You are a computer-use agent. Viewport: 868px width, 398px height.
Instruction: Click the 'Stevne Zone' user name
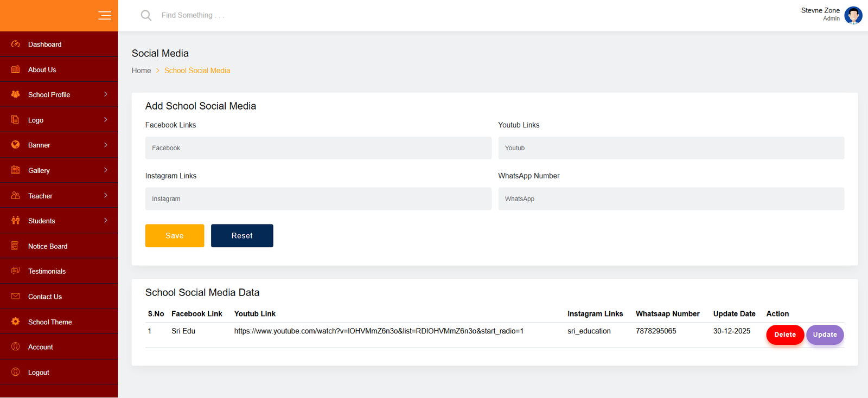(x=820, y=10)
